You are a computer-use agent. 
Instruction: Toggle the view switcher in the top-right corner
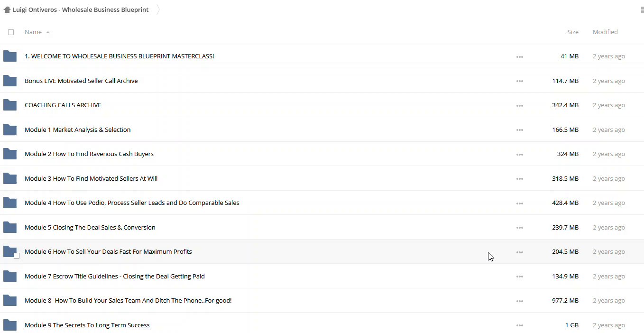[x=642, y=9]
